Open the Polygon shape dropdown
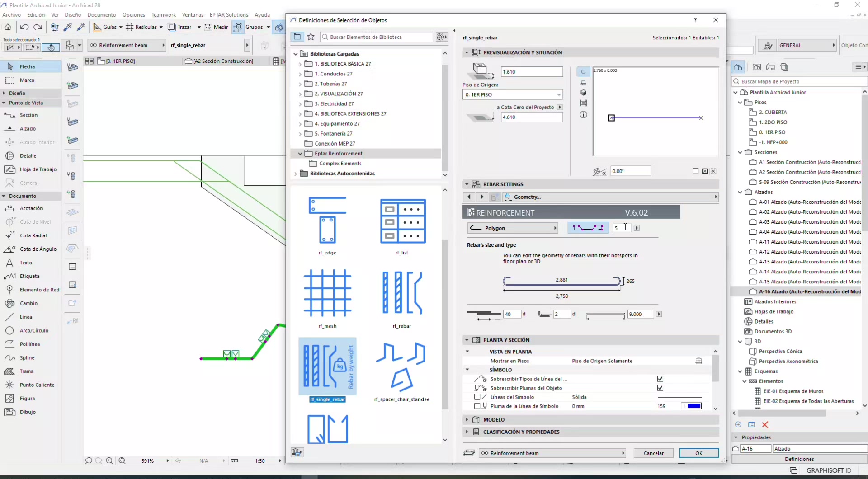Viewport: 868px width, 479px height. tap(513, 228)
